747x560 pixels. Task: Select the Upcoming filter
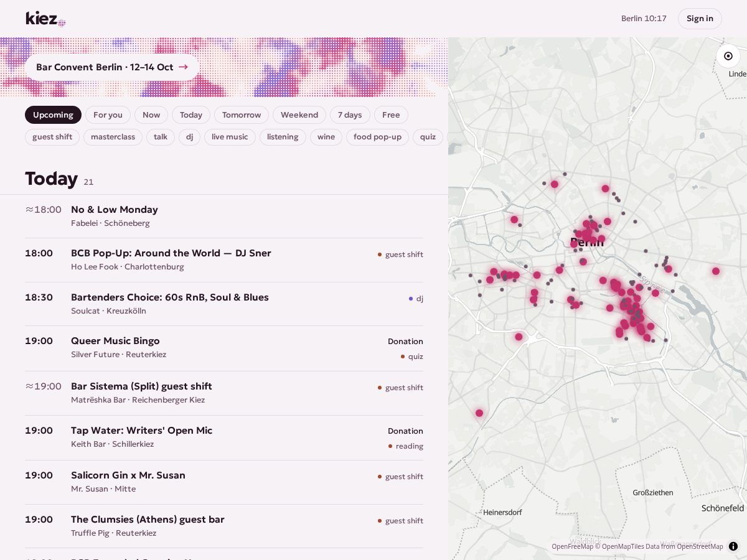coord(53,115)
